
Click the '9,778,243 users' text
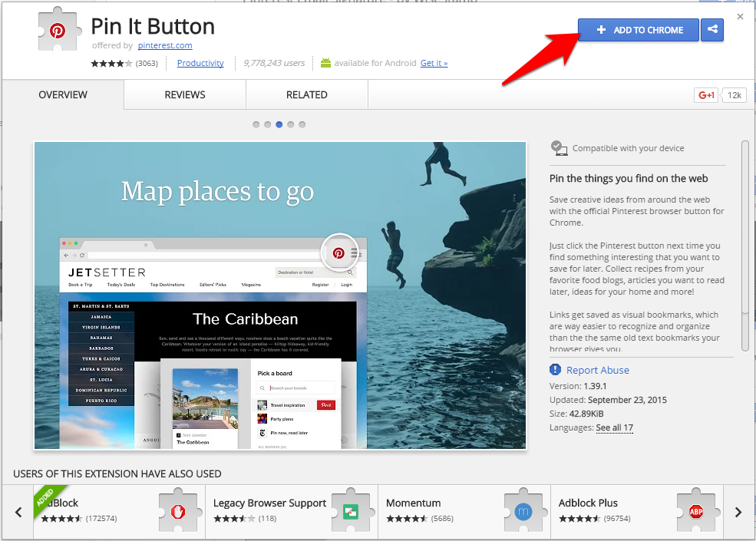(x=274, y=63)
